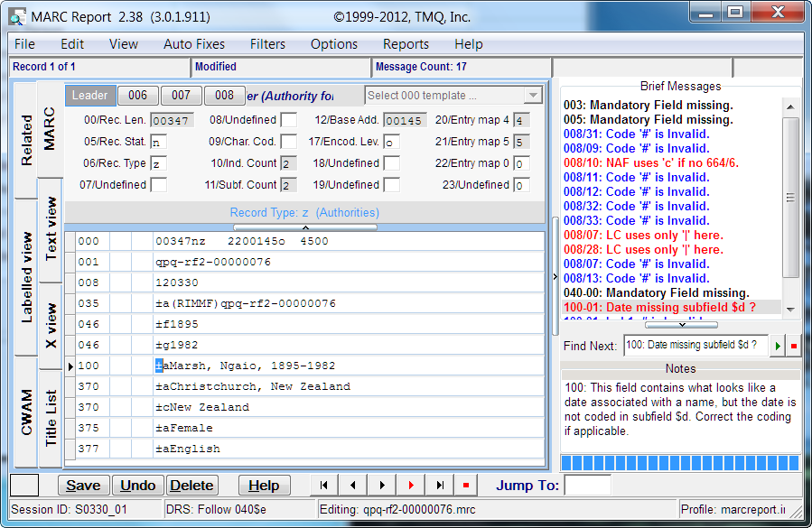Image resolution: width=812 pixels, height=528 pixels.
Task: Go to the first record button
Action: coord(324,485)
